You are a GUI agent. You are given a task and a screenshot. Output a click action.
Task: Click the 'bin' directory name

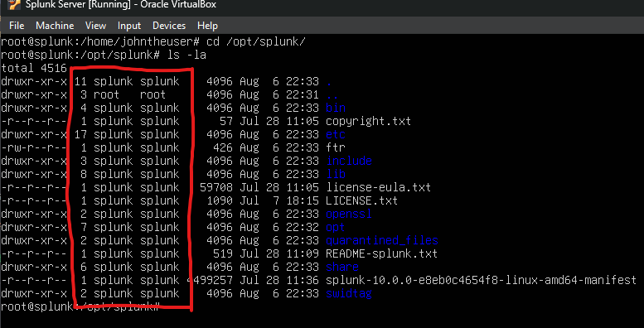[336, 108]
